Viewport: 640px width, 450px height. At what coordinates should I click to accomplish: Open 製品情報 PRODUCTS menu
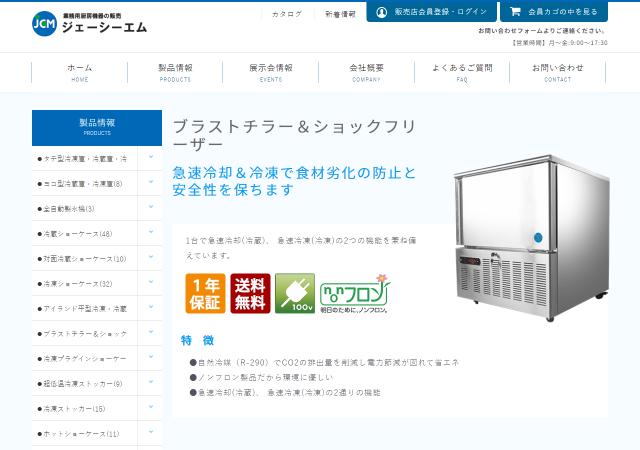pyautogui.click(x=175, y=73)
